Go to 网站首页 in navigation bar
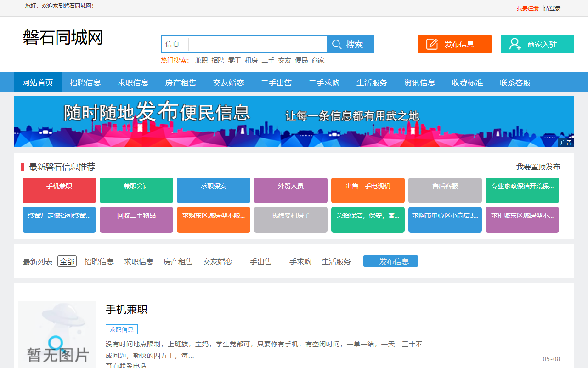Image resolution: width=588 pixels, height=368 pixels. pos(38,82)
